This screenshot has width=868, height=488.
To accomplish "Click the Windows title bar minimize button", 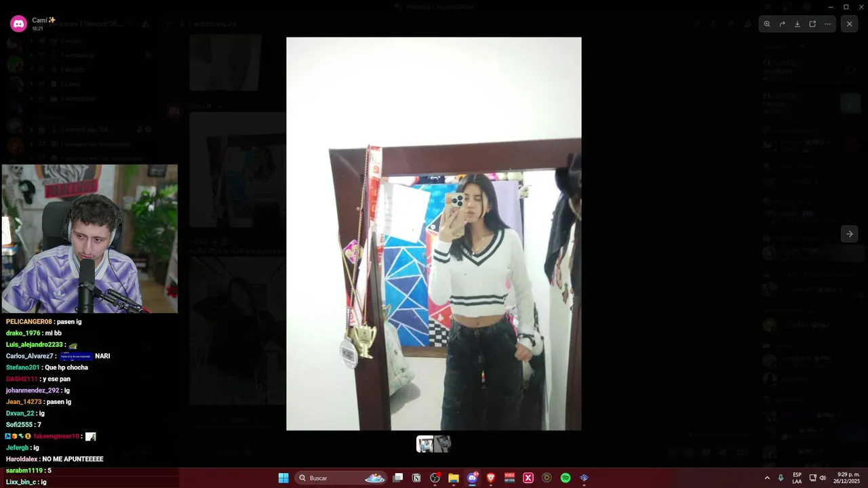I will point(831,7).
